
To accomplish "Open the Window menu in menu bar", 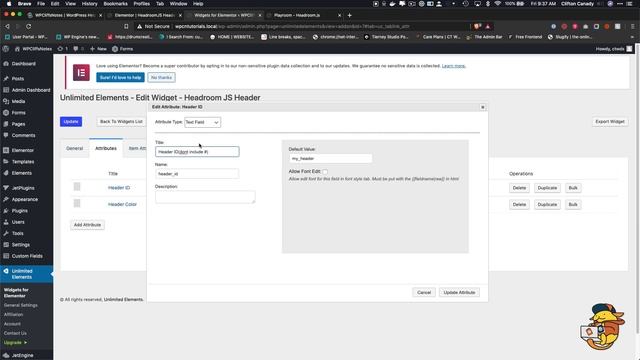I will click(178, 4).
